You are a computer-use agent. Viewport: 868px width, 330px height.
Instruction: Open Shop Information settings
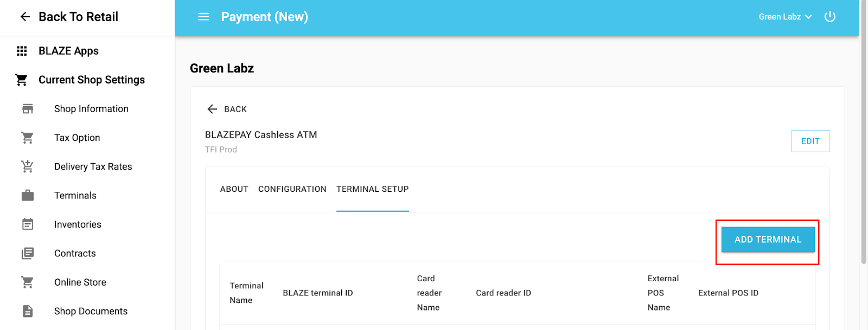[x=91, y=109]
